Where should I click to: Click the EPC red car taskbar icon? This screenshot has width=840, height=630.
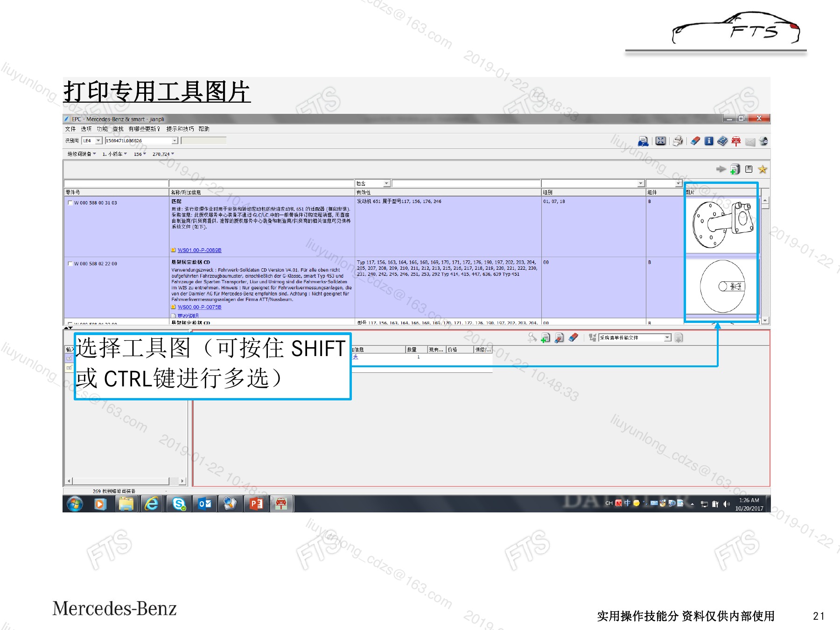281,504
